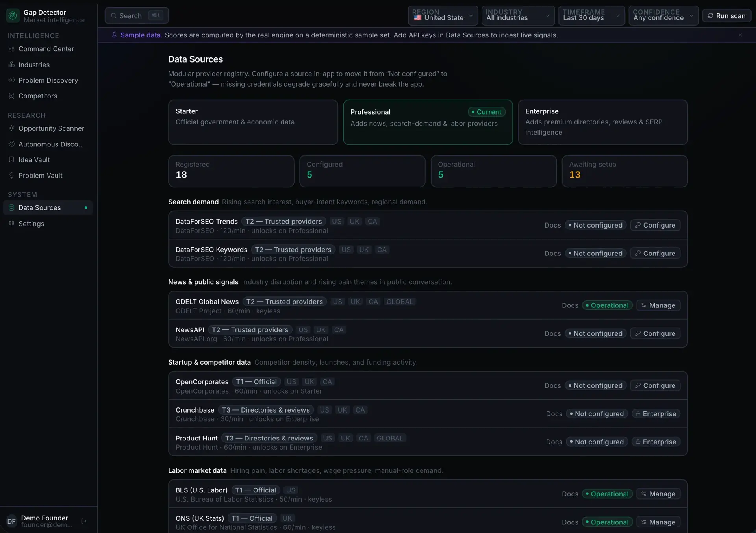Open Docs for OpenCorporates
The width and height of the screenshot is (756, 533).
tap(552, 385)
